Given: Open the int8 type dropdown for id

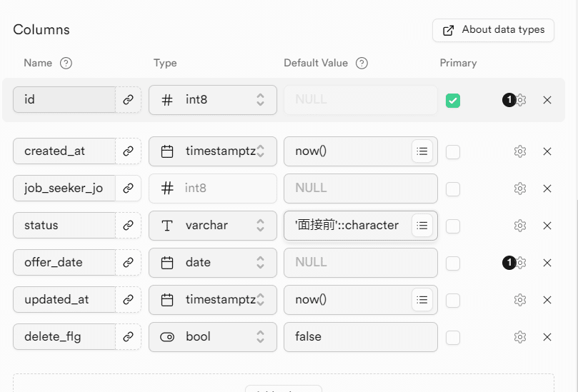Looking at the screenshot, I should pos(212,100).
